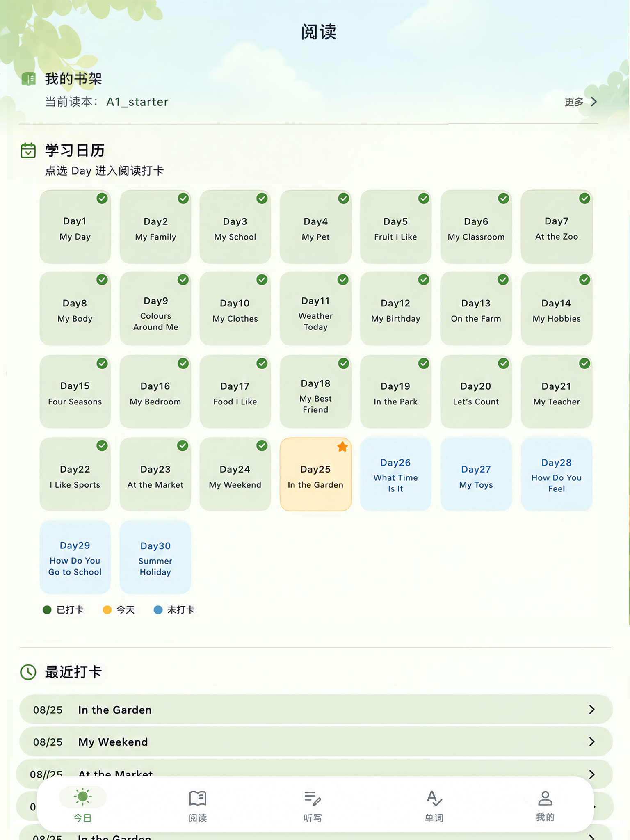Screen dimensions: 630x840
Task: Open the 今日 tab sun icon
Action: tap(82, 797)
